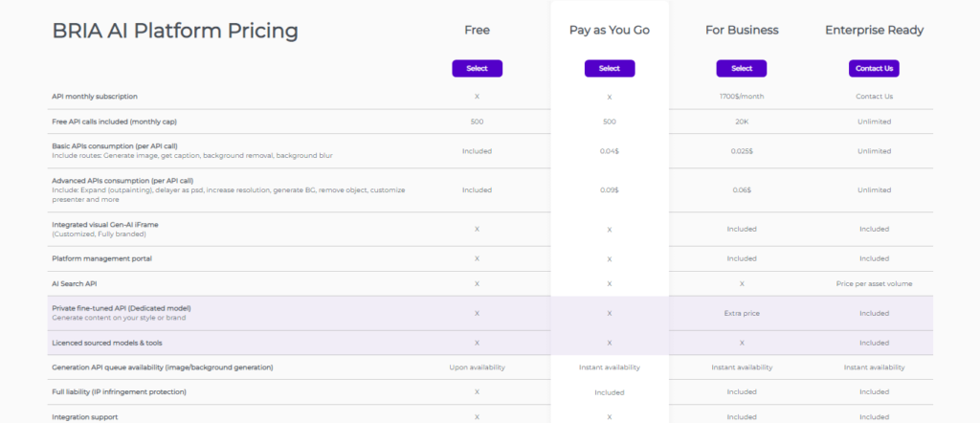Click Included for Platform management portal under For Business
The width and height of the screenshot is (980, 423).
click(742, 258)
